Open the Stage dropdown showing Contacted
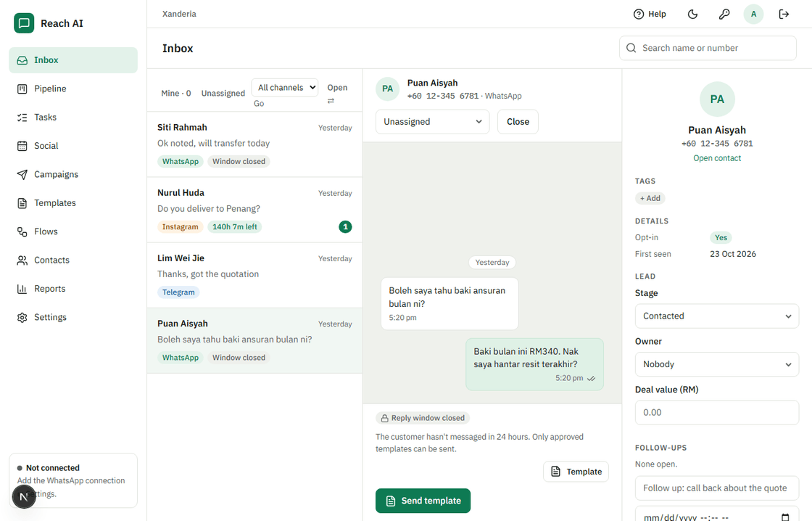Viewport: 812px width, 521px height. pos(717,316)
